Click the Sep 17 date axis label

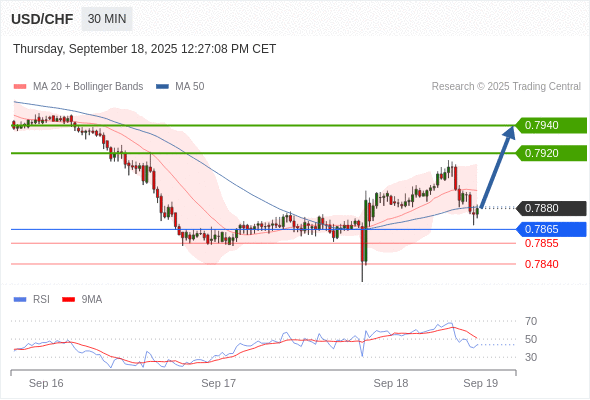[x=219, y=383]
